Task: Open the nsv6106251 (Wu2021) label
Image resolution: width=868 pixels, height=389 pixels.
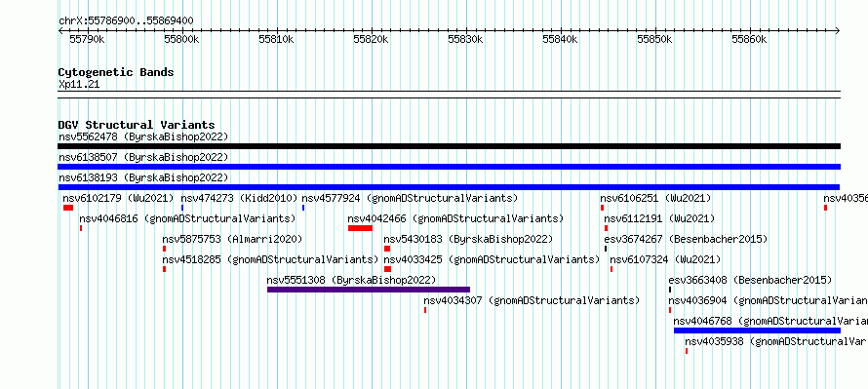Action: coord(655,198)
